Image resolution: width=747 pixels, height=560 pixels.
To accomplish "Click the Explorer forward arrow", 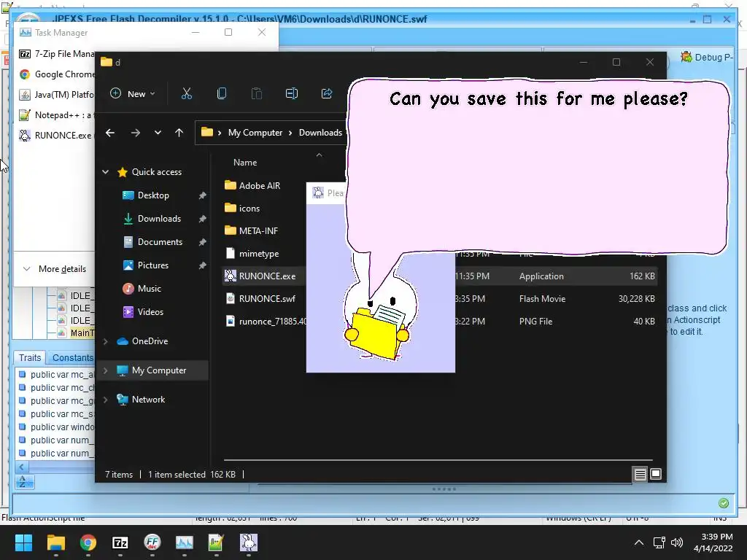I will point(135,133).
